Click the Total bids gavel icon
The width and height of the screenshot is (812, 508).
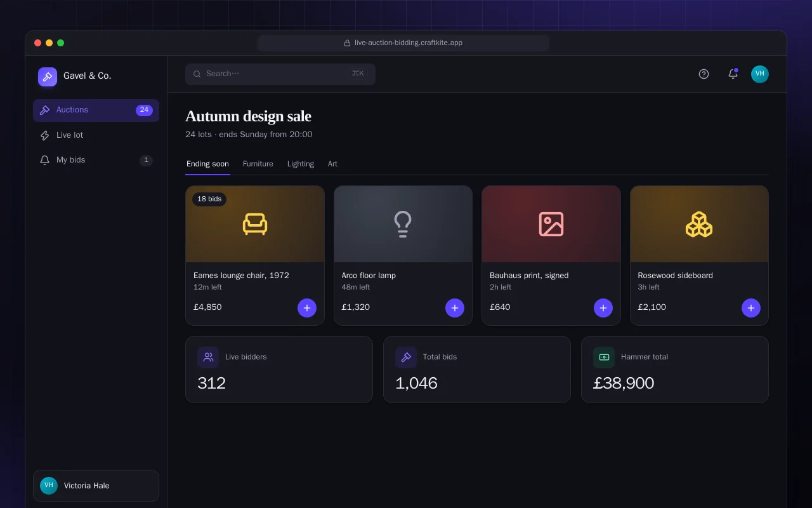pos(406,358)
